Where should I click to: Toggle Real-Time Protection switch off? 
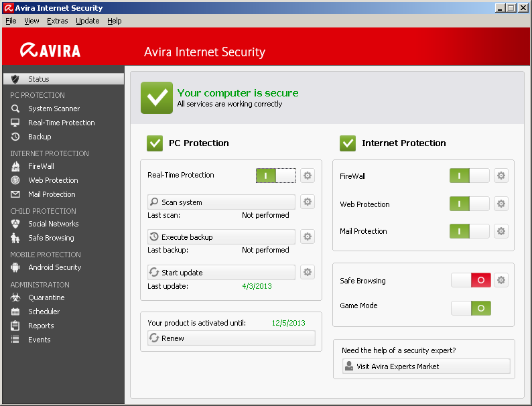[275, 176]
